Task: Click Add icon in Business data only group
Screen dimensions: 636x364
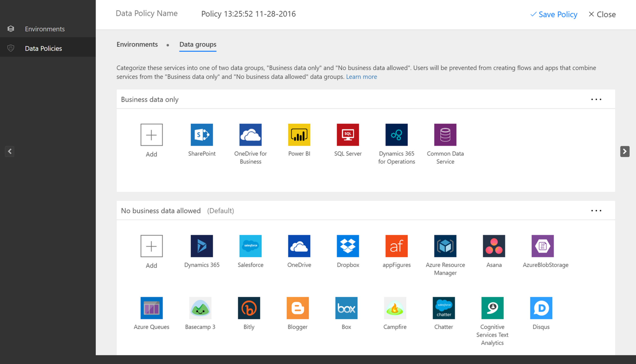Action: point(151,135)
